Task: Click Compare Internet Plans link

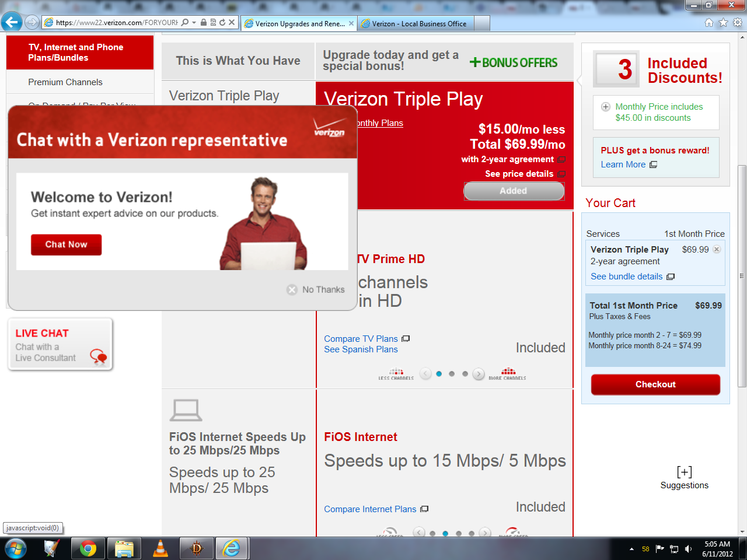Action: click(x=370, y=509)
